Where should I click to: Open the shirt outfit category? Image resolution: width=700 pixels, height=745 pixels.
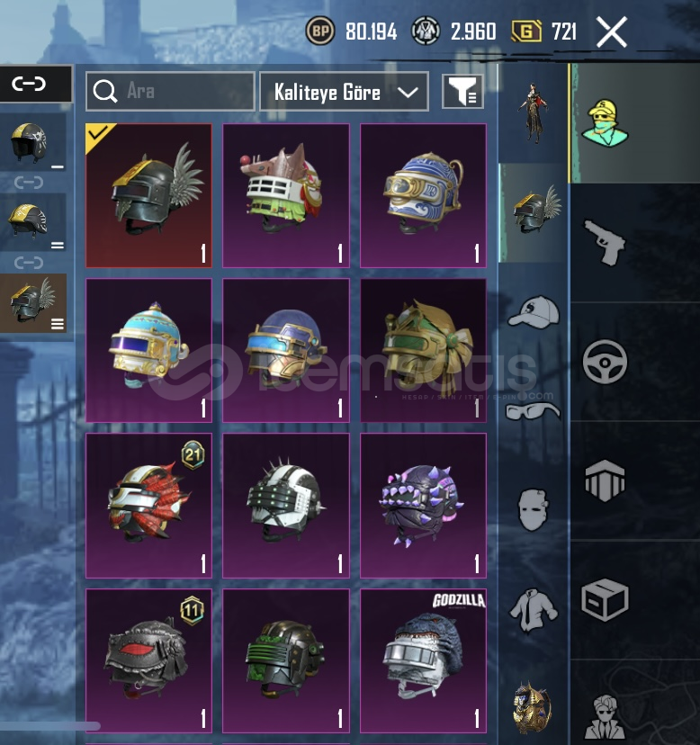point(534,611)
